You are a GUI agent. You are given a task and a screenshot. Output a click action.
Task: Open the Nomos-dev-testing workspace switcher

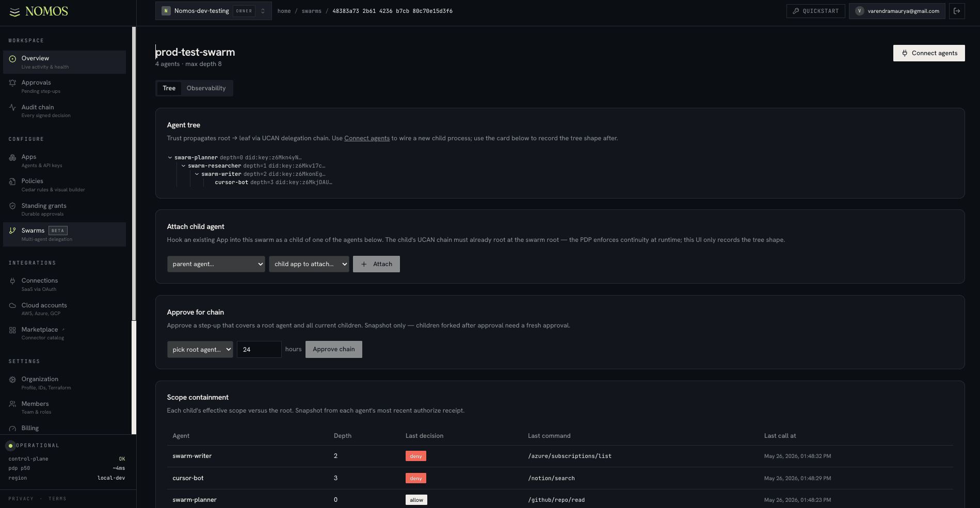click(214, 11)
